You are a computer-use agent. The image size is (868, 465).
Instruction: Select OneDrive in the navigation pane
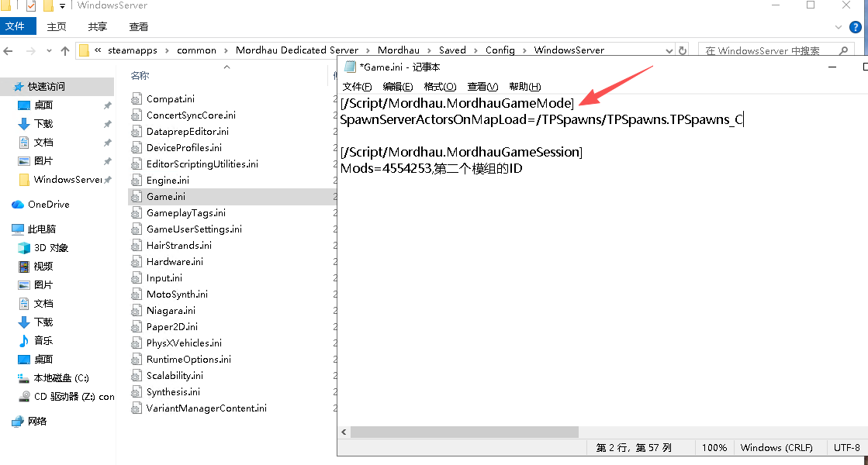pos(48,205)
